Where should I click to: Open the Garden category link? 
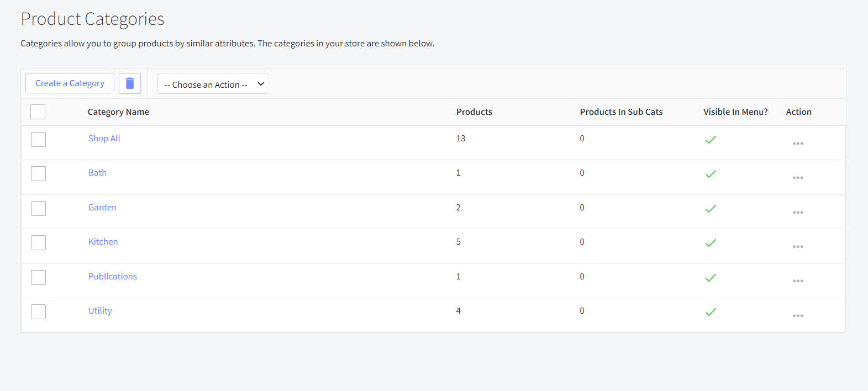pos(102,208)
